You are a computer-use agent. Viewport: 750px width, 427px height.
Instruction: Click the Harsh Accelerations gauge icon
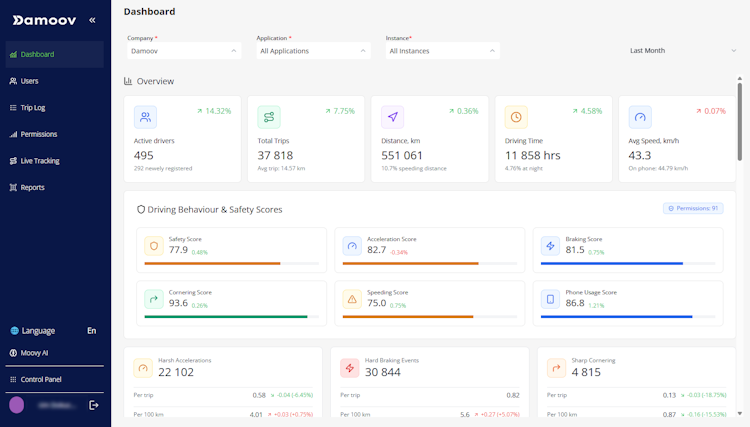pyautogui.click(x=143, y=368)
